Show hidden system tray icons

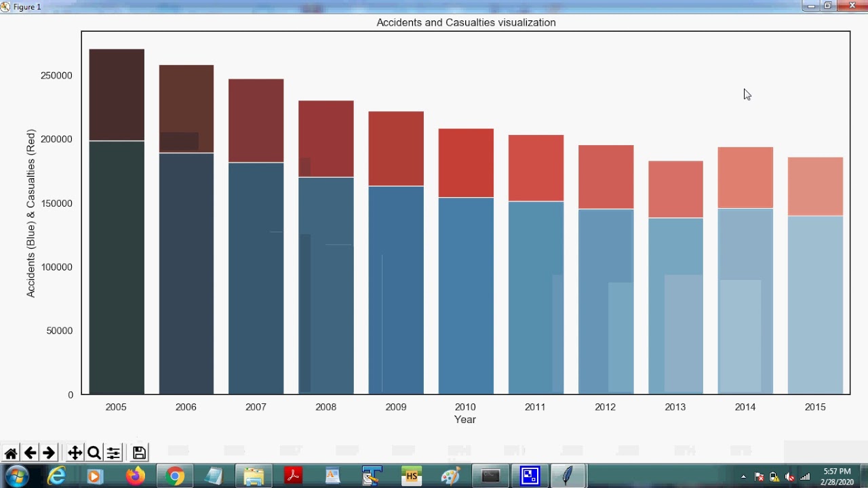(743, 477)
